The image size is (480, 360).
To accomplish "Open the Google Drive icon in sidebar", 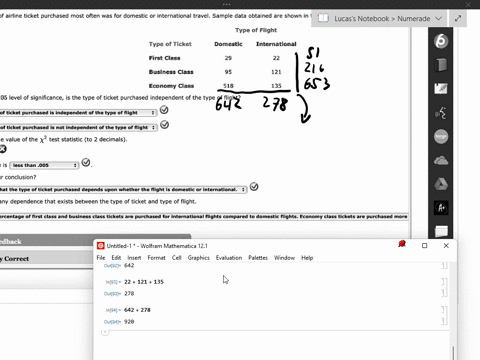I will tap(441, 184).
